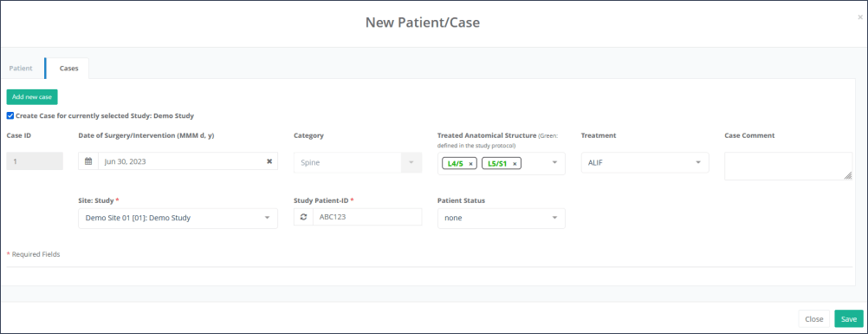Open the Treatment dropdown showing ALIF

coord(645,162)
